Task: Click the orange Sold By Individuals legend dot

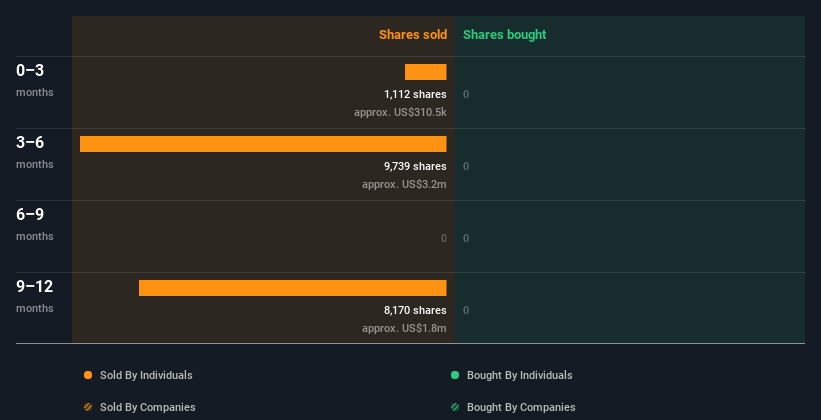Action: (x=88, y=375)
